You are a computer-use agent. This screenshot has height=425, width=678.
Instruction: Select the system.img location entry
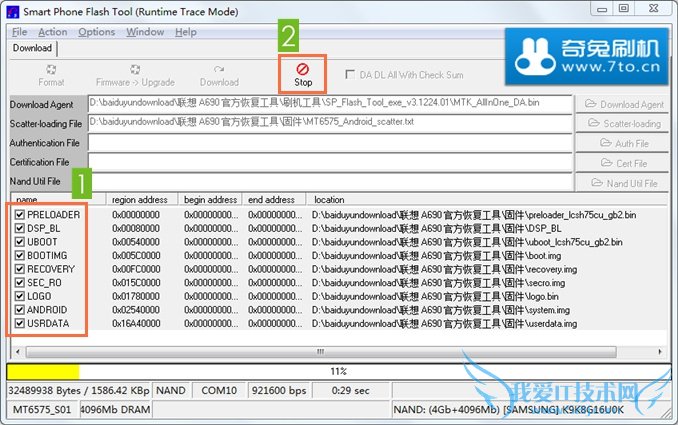(441, 310)
